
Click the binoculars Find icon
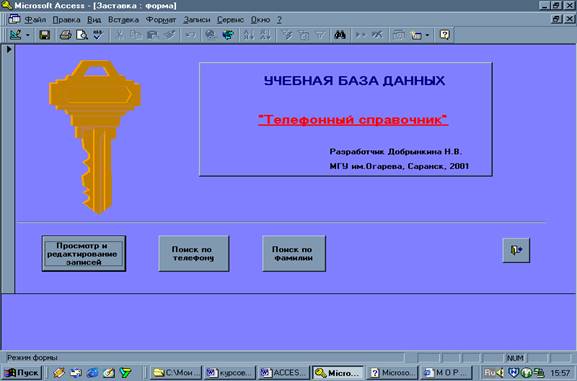(340, 35)
